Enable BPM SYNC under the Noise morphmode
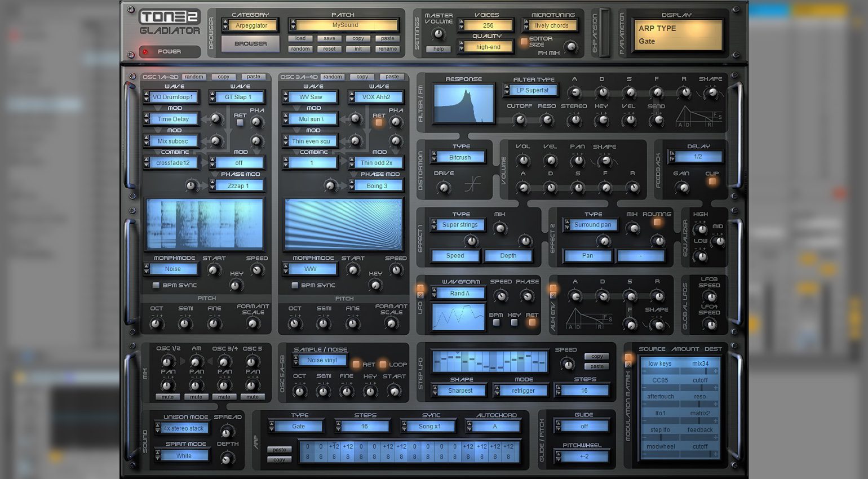Image resolution: width=868 pixels, height=479 pixels. point(156,285)
